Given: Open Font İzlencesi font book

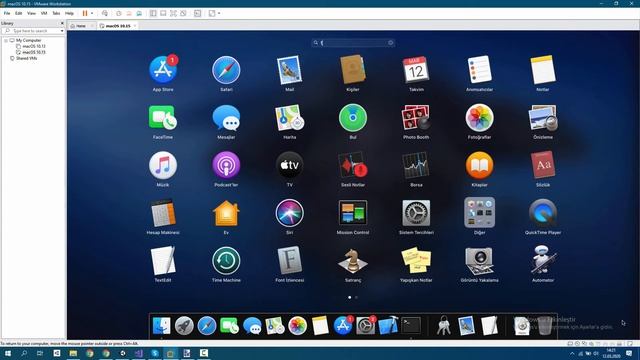Looking at the screenshot, I should point(289,261).
